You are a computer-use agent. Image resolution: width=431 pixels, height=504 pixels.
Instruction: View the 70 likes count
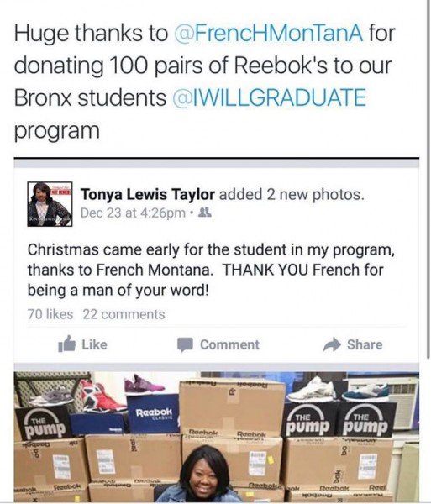[50, 314]
